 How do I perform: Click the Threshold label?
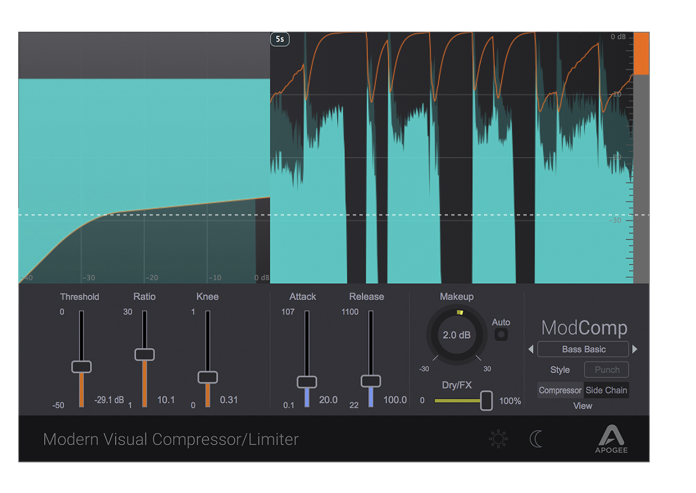(80, 297)
